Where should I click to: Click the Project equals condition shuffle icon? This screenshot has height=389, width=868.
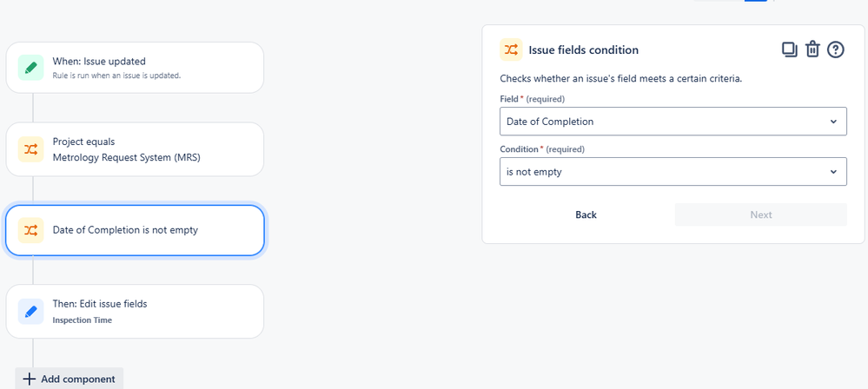click(x=31, y=149)
